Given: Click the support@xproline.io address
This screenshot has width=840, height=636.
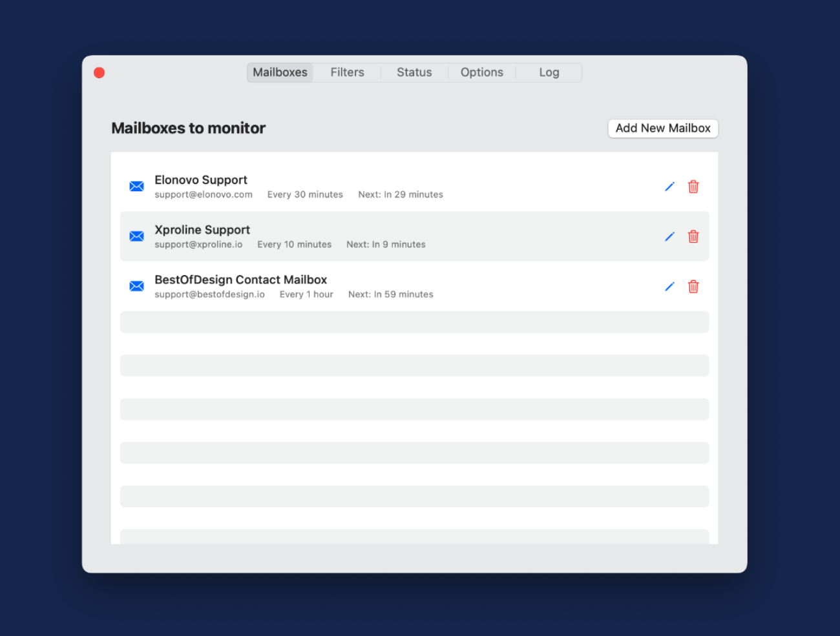Looking at the screenshot, I should [x=198, y=244].
